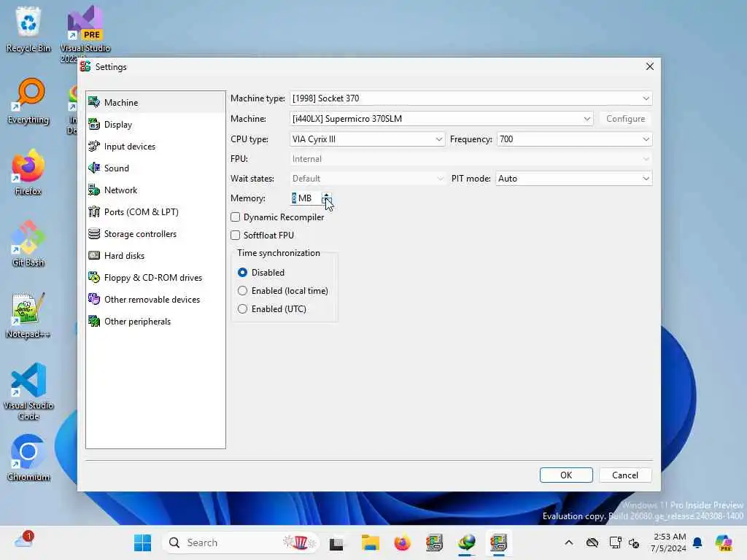Image resolution: width=747 pixels, height=560 pixels.
Task: Open Visual Studio 2022 desktop shortcut
Action: (85, 34)
